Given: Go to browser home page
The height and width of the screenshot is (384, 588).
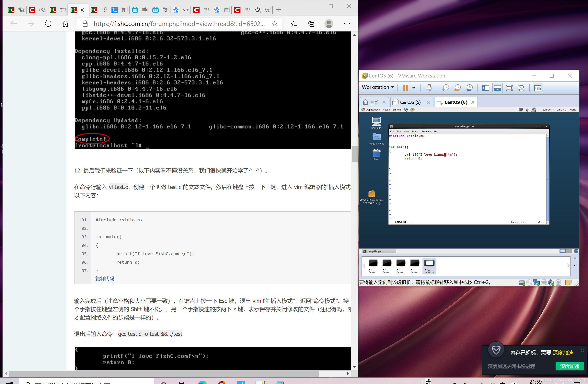Looking at the screenshot, I should point(65,24).
